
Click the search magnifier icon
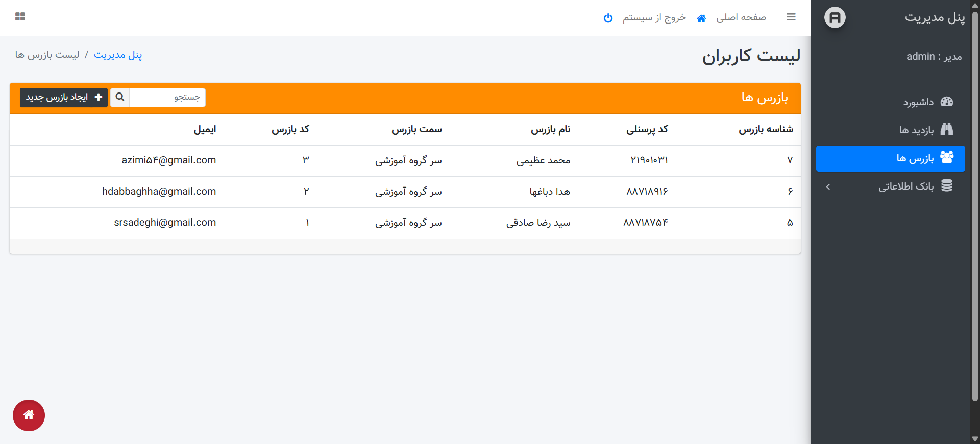pos(120,97)
